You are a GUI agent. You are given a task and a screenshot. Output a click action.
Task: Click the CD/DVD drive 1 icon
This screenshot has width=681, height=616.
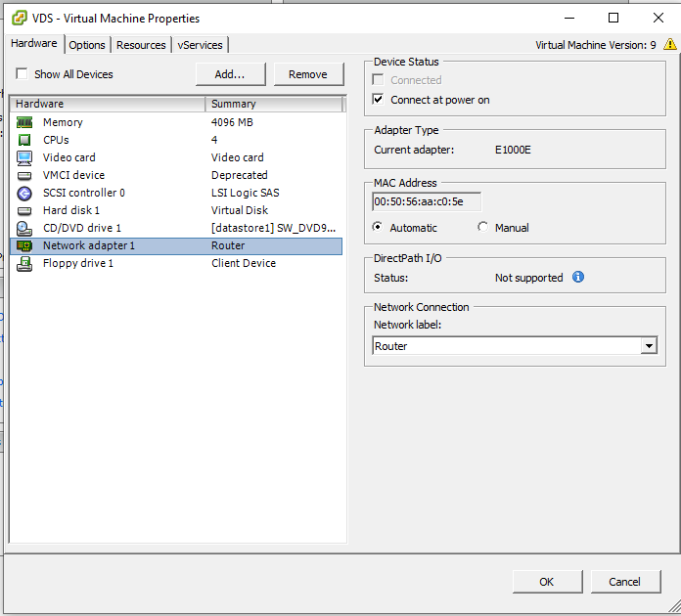[24, 229]
